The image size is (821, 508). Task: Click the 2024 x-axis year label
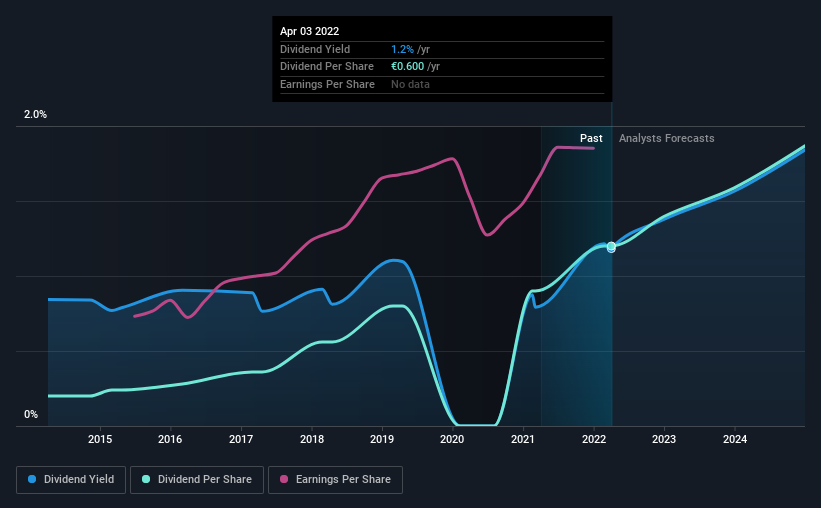click(x=735, y=439)
